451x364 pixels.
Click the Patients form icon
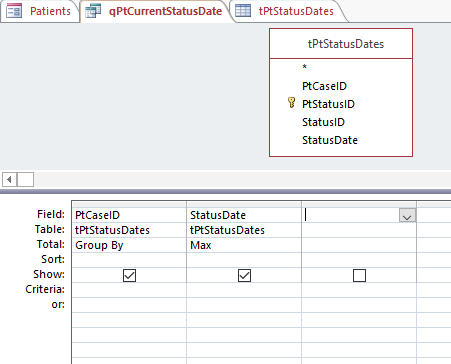[14, 11]
